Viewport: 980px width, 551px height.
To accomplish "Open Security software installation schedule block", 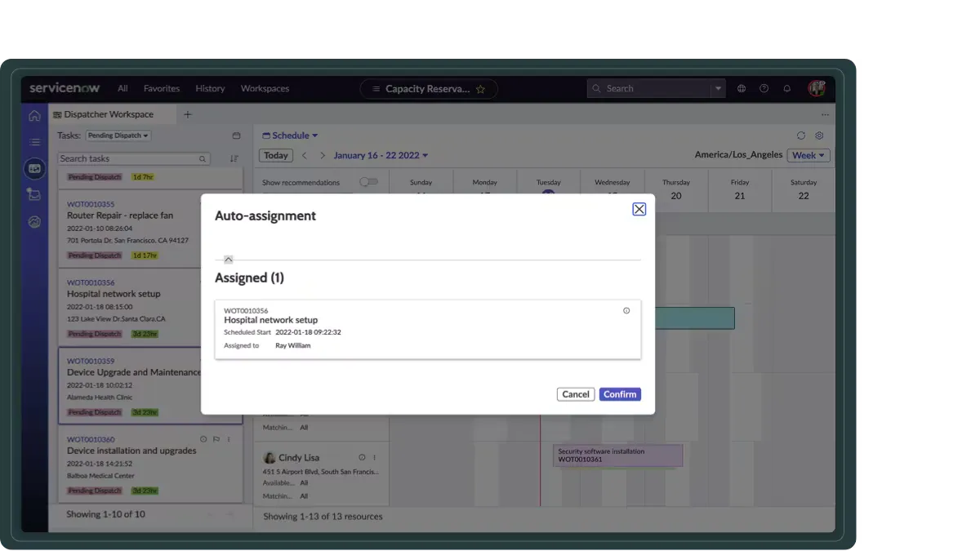I will point(619,455).
